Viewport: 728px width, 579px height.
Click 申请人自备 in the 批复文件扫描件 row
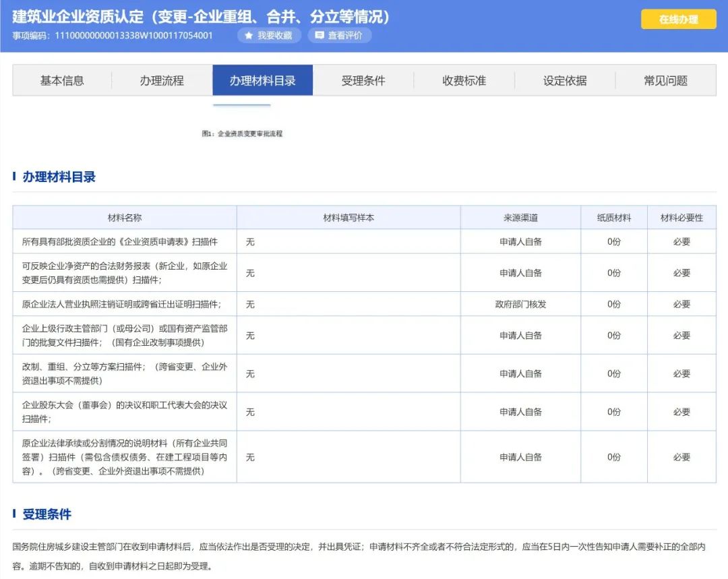click(520, 335)
